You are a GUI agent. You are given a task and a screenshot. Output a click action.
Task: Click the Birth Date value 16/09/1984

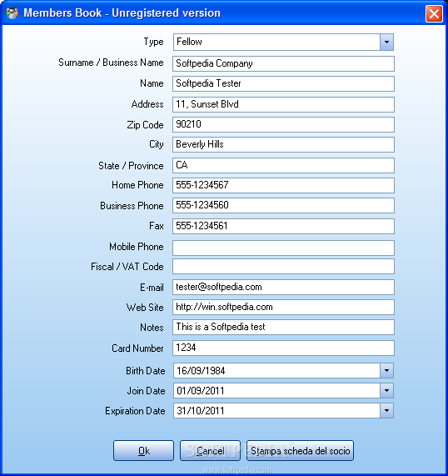click(201, 371)
